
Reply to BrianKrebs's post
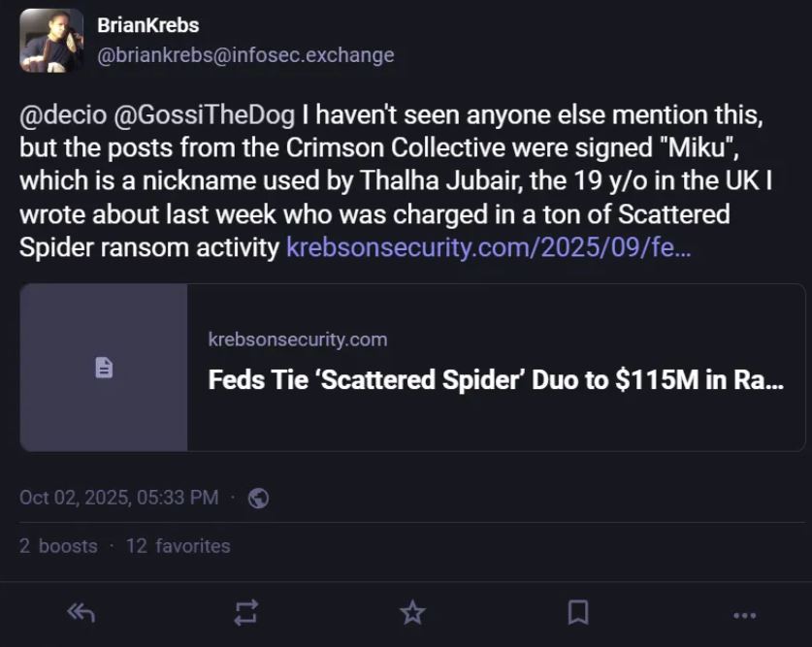81,612
